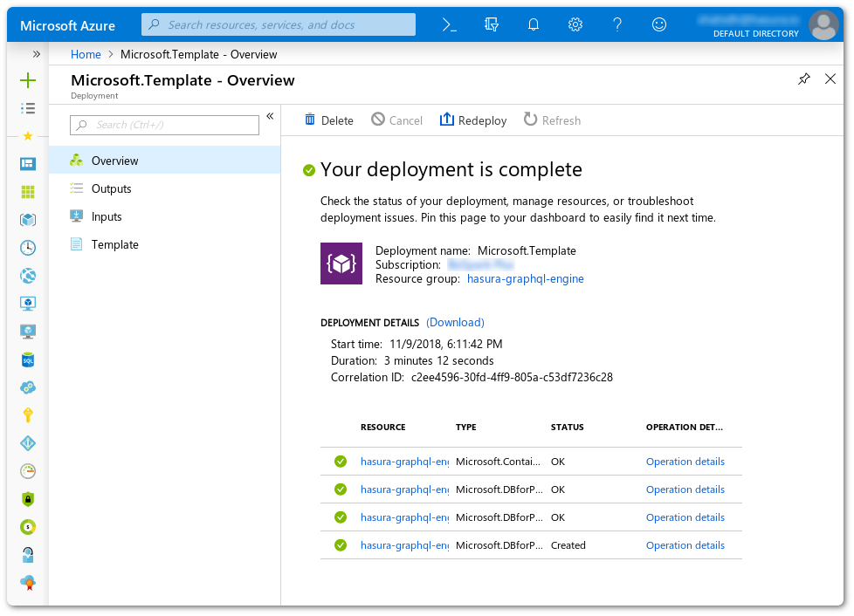Open the Advisor cloud ribbon icon in sidebar

28,583
